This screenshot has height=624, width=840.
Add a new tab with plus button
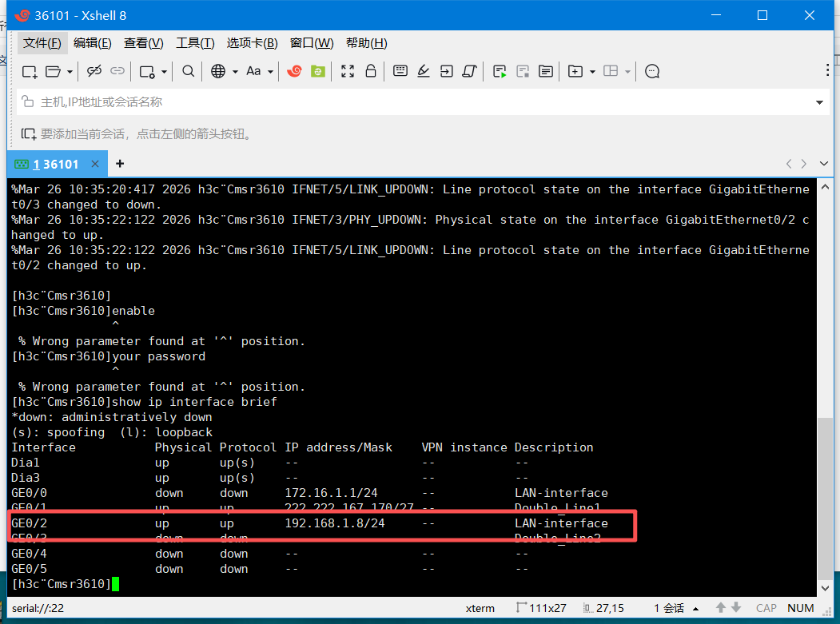(x=120, y=164)
